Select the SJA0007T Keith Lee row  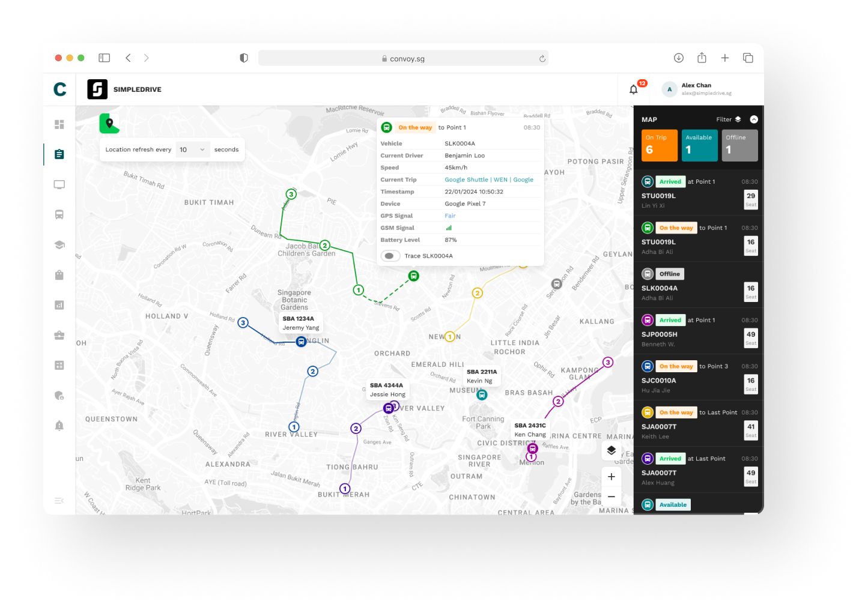698,424
